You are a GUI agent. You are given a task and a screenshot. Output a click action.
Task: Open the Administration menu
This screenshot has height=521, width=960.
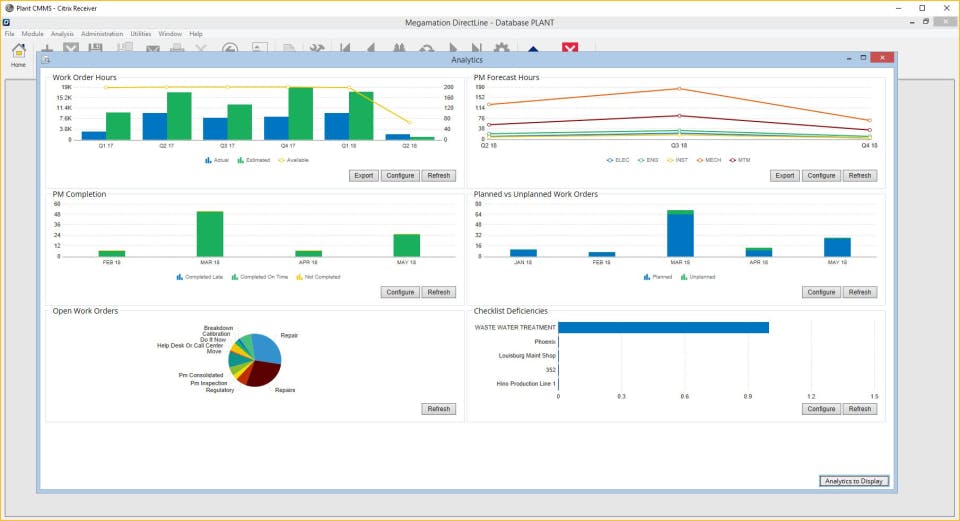pyautogui.click(x=102, y=34)
